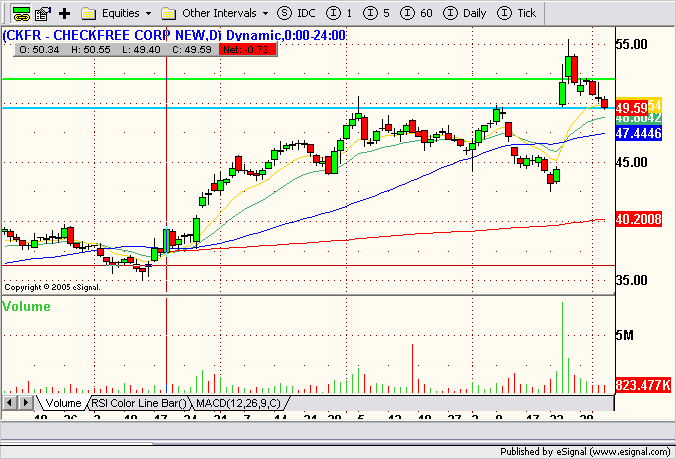676x459 pixels.
Task: Switch to the 1-minute interval
Action: (339, 13)
